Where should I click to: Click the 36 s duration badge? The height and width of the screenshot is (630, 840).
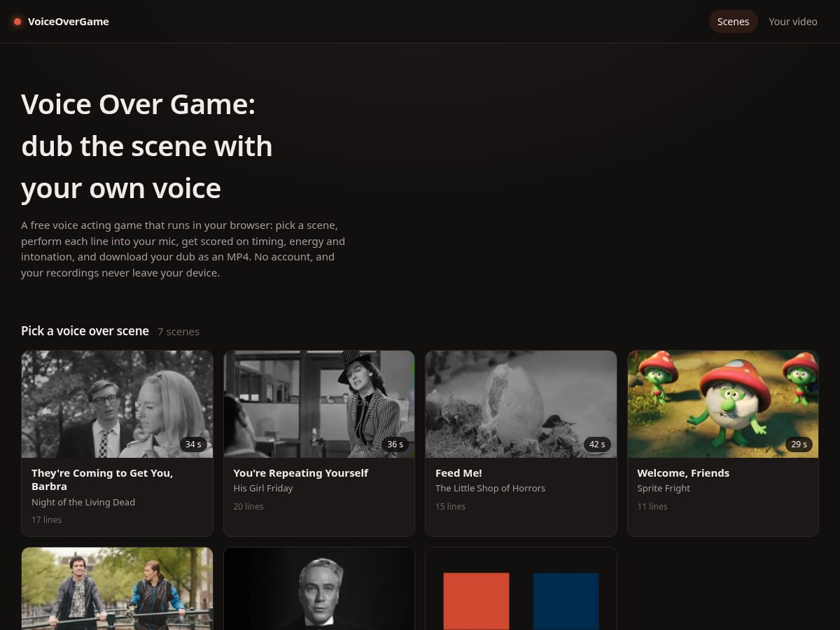[x=395, y=444]
